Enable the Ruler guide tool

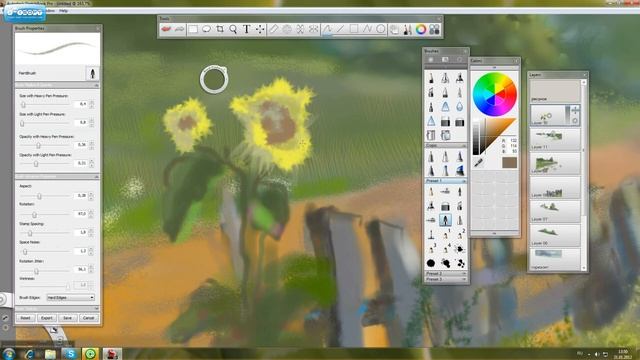[274, 29]
